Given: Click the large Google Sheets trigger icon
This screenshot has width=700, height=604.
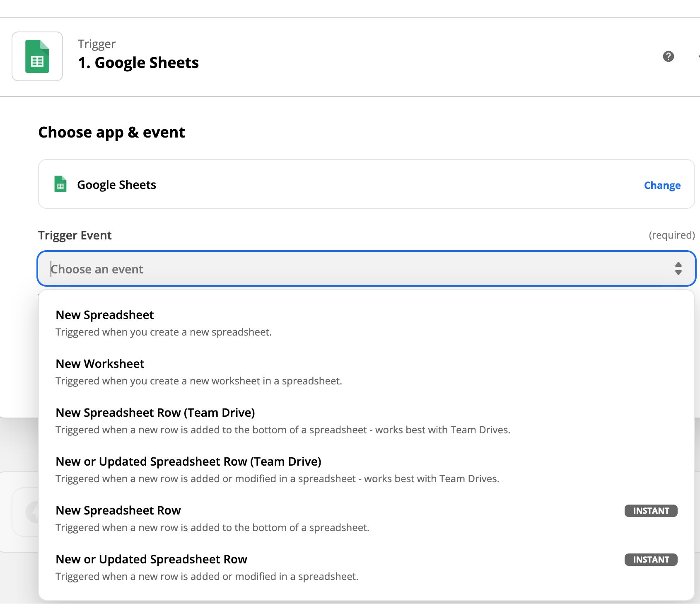Looking at the screenshot, I should coord(37,56).
